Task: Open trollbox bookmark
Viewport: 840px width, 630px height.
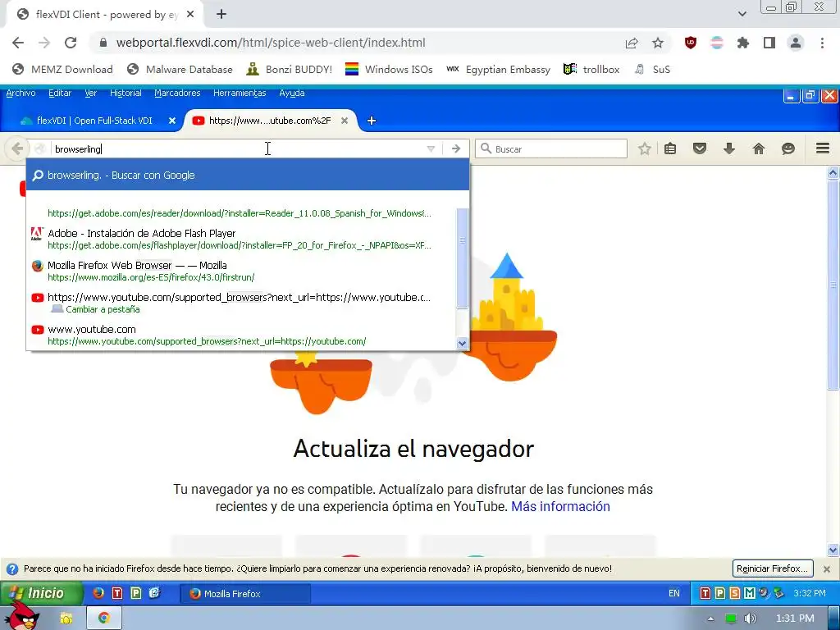Action: coord(591,69)
